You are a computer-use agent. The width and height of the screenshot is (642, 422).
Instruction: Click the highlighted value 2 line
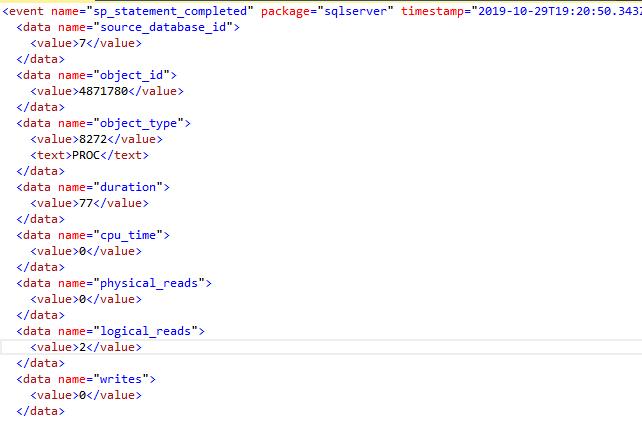point(85,347)
